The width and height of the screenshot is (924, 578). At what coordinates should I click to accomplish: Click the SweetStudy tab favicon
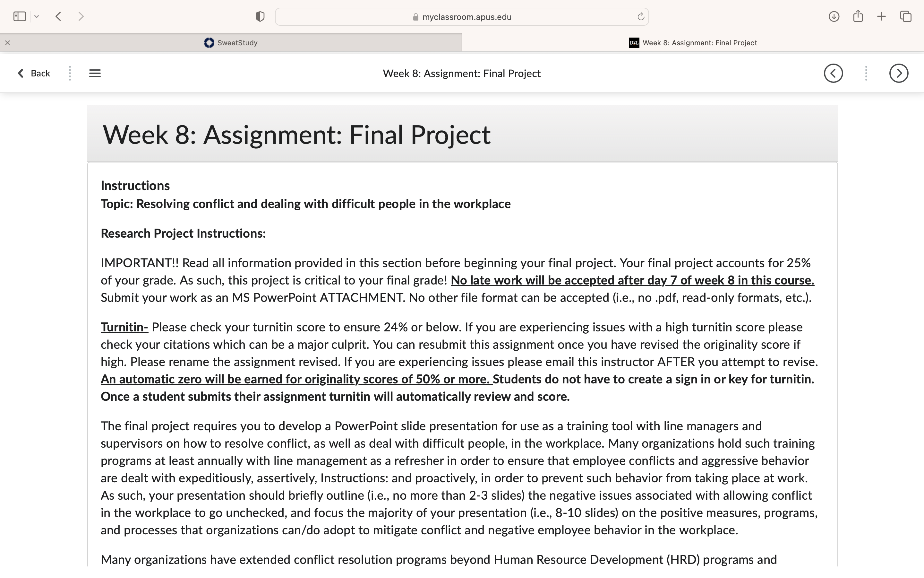pyautogui.click(x=209, y=43)
